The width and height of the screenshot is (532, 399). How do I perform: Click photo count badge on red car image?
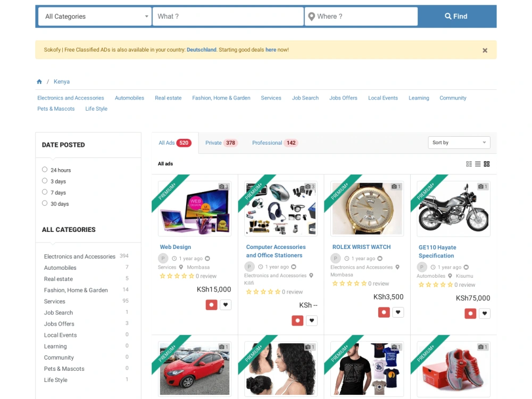[x=224, y=347]
